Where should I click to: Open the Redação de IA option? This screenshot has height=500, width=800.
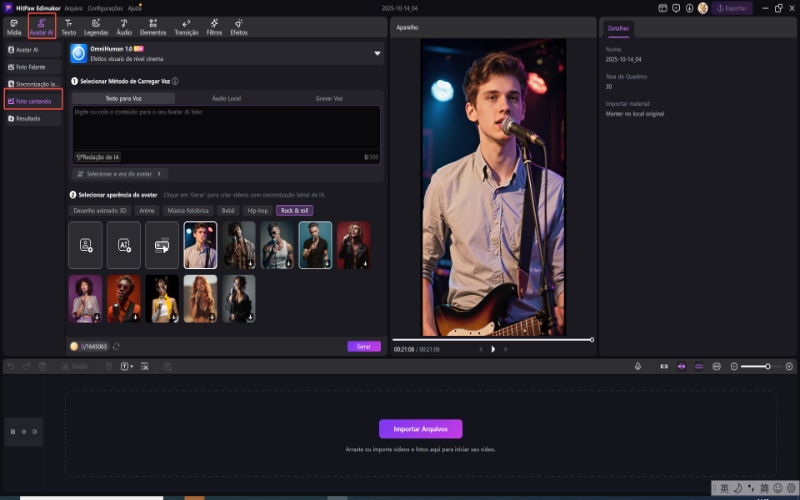pyautogui.click(x=98, y=157)
